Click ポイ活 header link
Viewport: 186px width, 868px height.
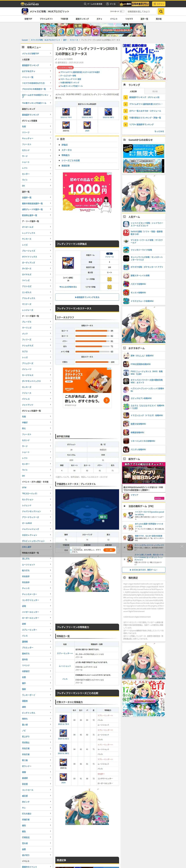[x=111, y=4]
